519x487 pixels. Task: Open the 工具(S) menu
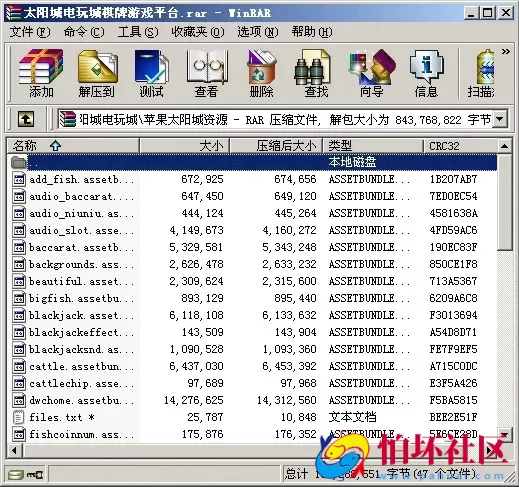(x=138, y=32)
